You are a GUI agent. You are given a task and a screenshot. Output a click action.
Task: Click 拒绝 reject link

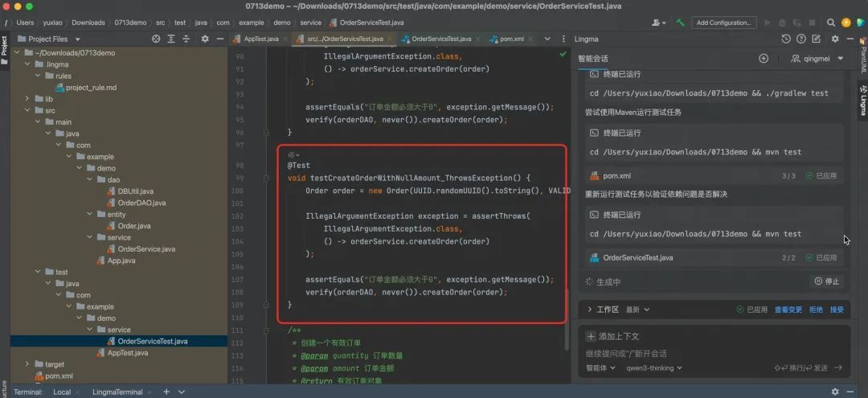click(816, 310)
